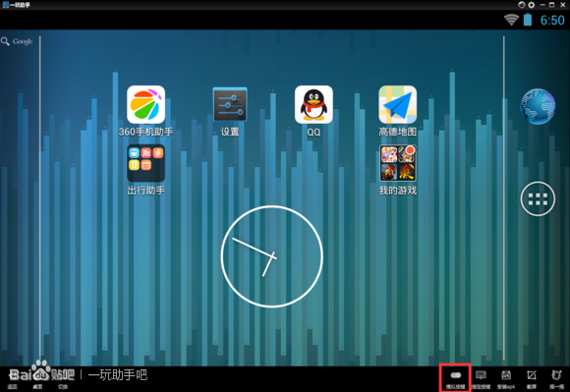Click the 360手机助手 label text

145,132
